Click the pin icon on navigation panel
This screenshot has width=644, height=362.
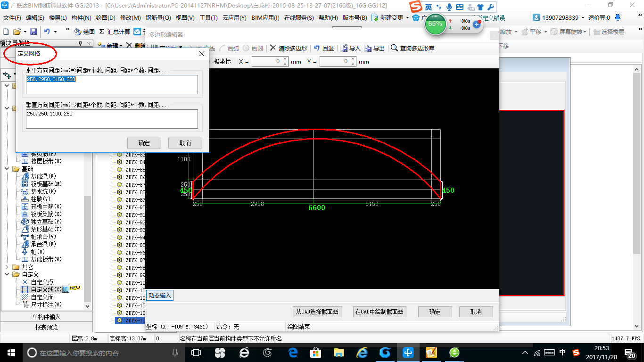81,43
